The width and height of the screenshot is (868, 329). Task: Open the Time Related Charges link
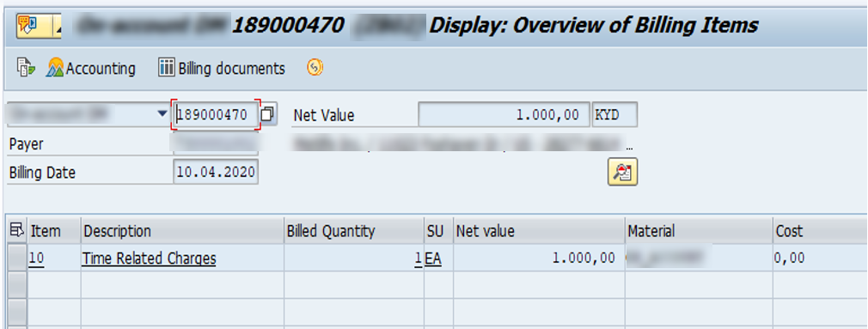click(x=149, y=259)
